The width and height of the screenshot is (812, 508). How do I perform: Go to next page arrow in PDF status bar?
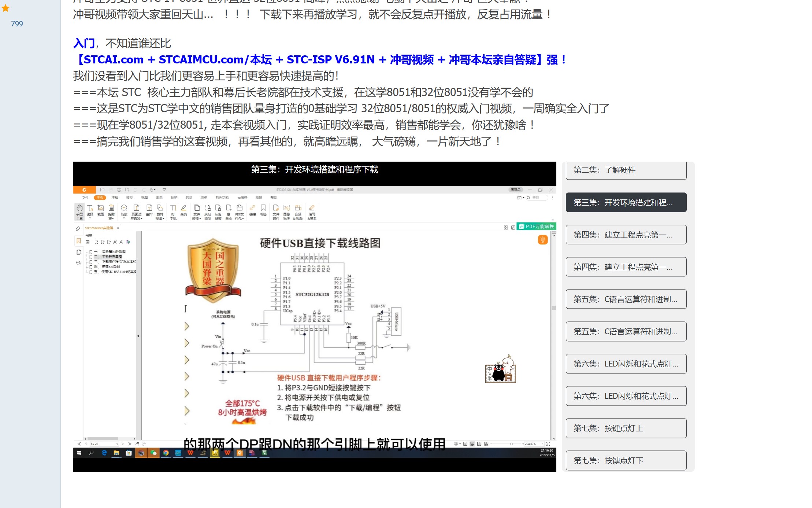click(123, 444)
